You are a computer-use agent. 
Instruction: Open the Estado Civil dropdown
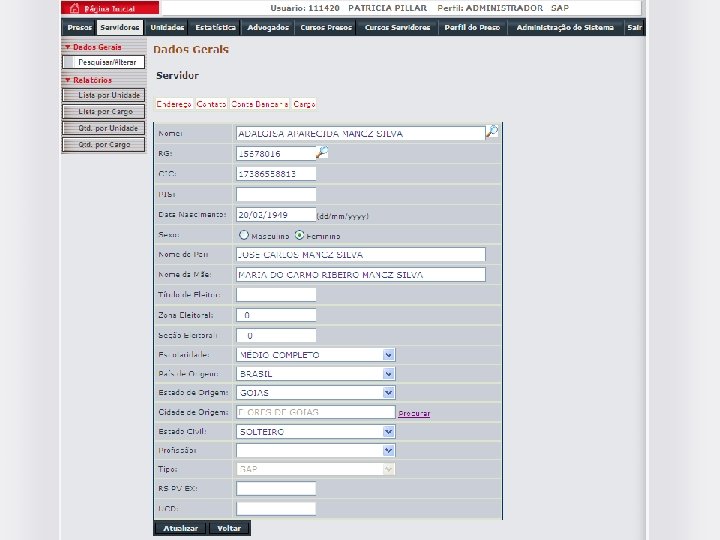click(315, 432)
